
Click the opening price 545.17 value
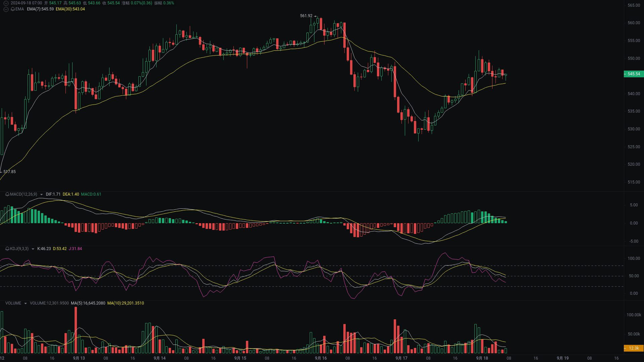[55, 3]
